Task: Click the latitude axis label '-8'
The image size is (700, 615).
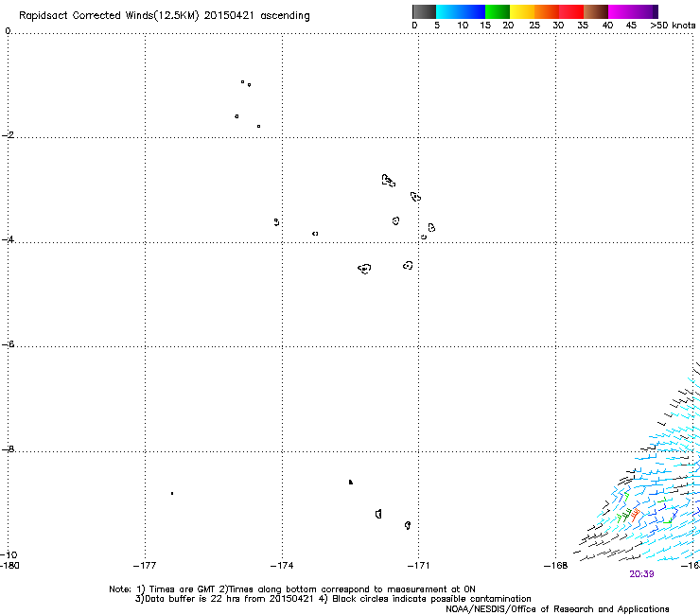Action: pyautogui.click(x=8, y=448)
